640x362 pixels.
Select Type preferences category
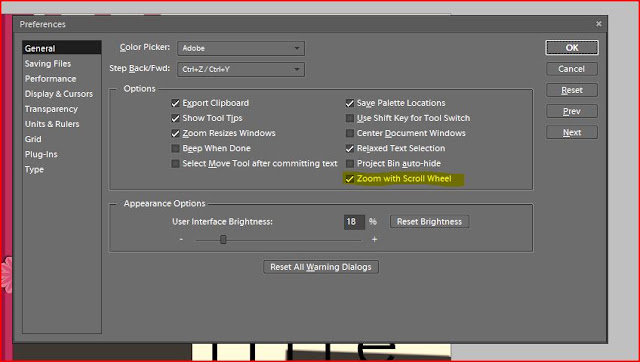point(34,169)
